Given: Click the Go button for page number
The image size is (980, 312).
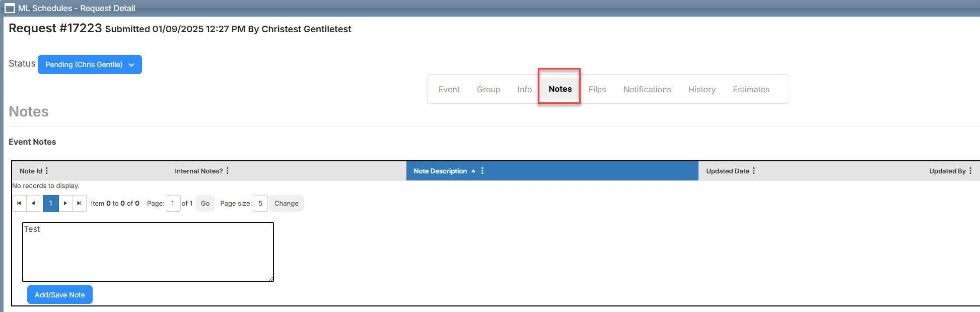Looking at the screenshot, I should tap(205, 203).
